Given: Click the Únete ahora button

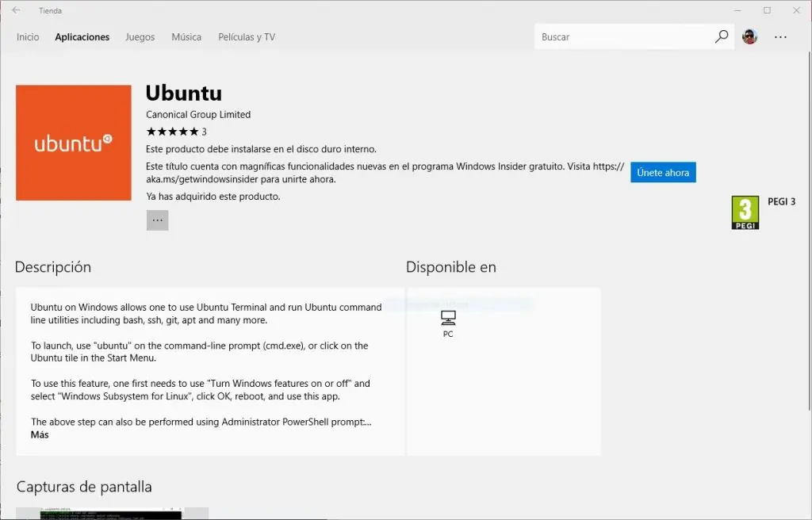Looking at the screenshot, I should click(663, 173).
